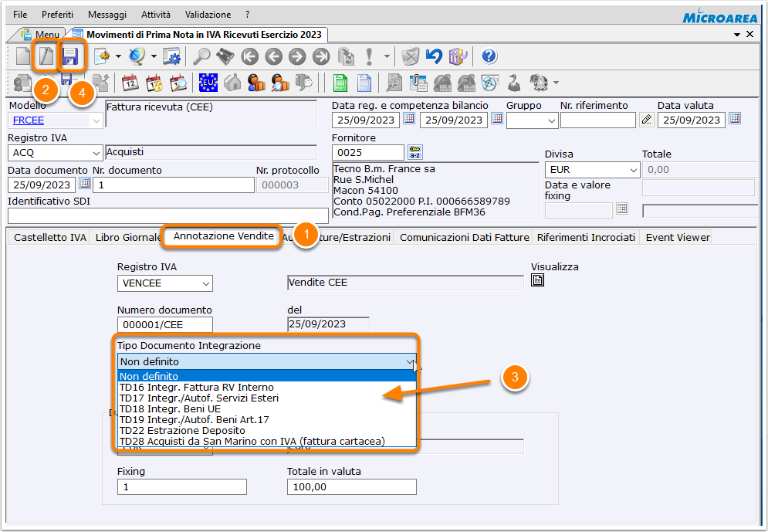Go to the next record arrow icon

[297, 57]
